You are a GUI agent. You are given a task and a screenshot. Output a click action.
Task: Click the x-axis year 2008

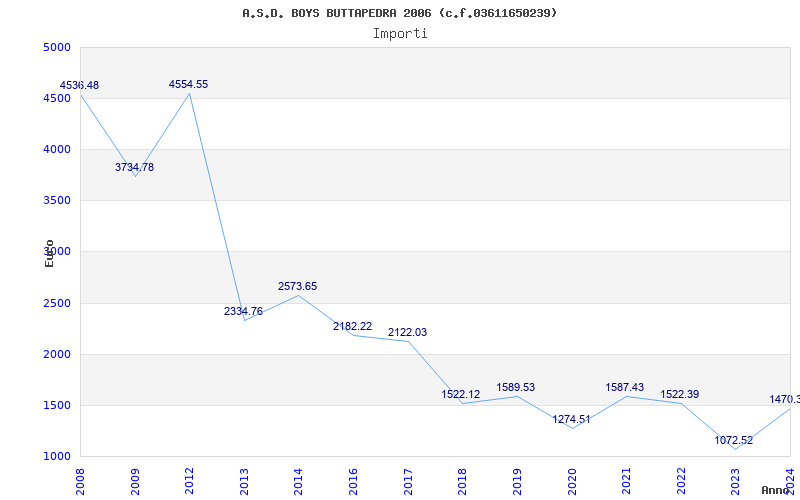80,481
